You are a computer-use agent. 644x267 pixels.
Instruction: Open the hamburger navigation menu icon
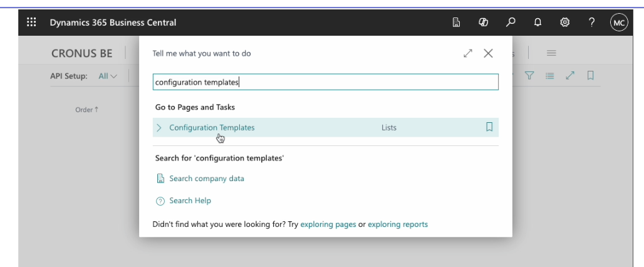click(x=551, y=53)
